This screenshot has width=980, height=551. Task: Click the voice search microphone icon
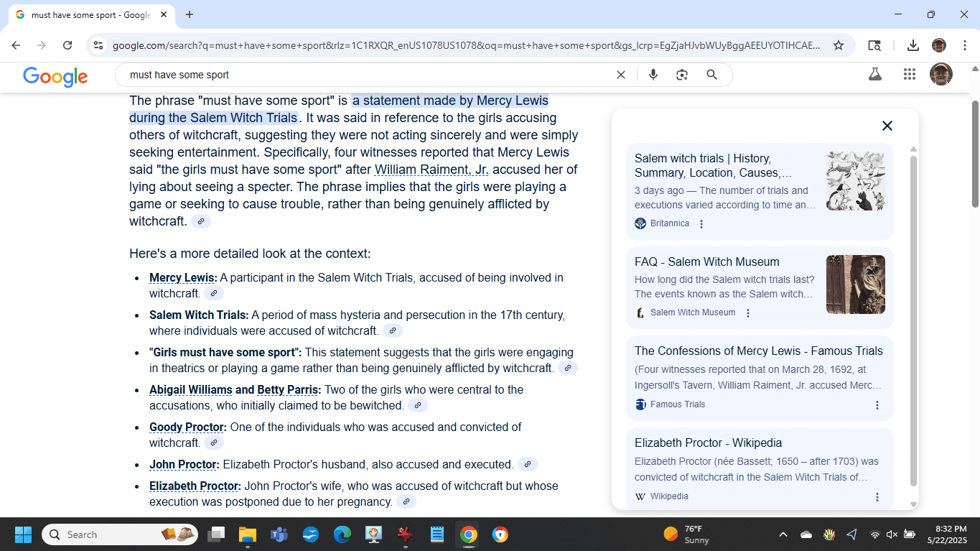[653, 75]
